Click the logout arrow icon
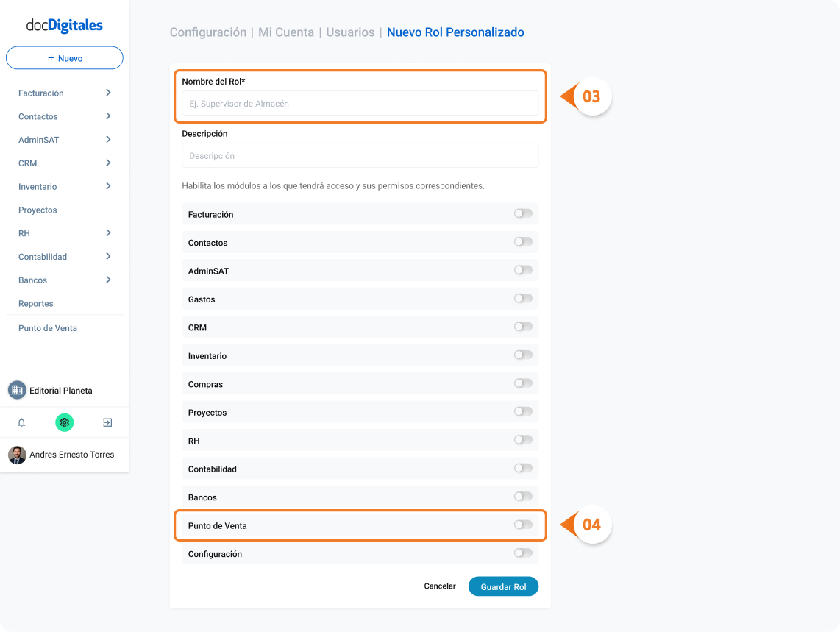Image resolution: width=840 pixels, height=632 pixels. [107, 422]
